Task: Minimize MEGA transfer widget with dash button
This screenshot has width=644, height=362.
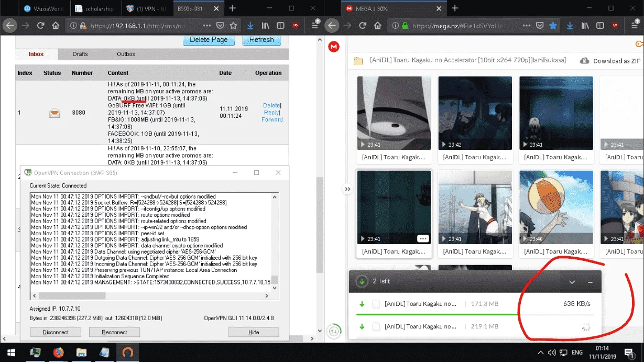Action: (590, 282)
